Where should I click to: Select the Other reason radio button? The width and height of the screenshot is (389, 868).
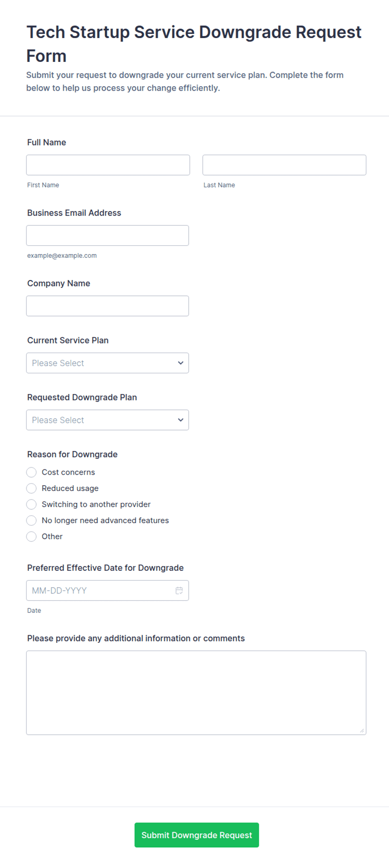[x=31, y=536]
